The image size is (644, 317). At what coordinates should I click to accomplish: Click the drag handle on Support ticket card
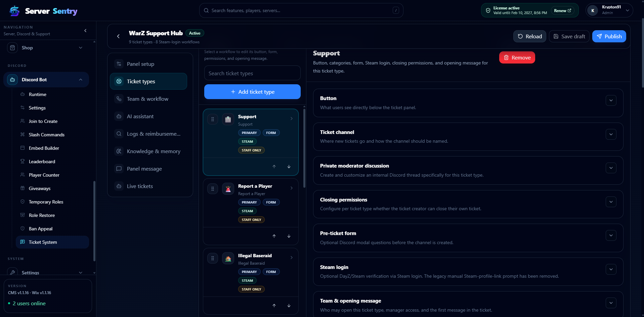(213, 119)
